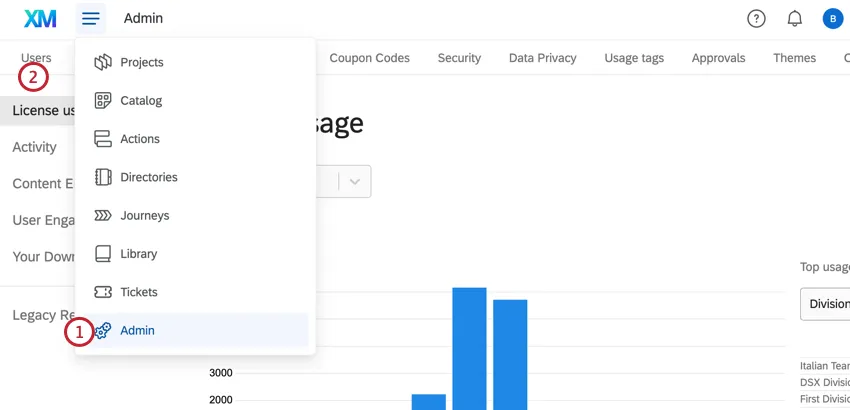This screenshot has width=850, height=410.
Task: Open the notifications bell icon
Action: pyautogui.click(x=795, y=18)
